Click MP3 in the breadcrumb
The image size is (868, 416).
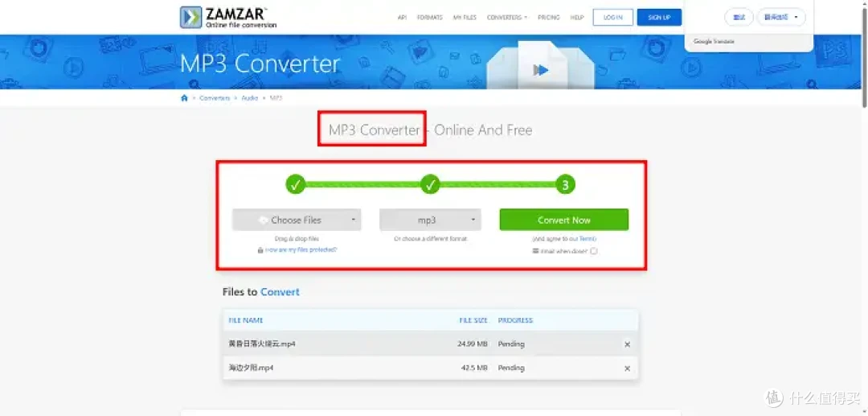point(276,98)
